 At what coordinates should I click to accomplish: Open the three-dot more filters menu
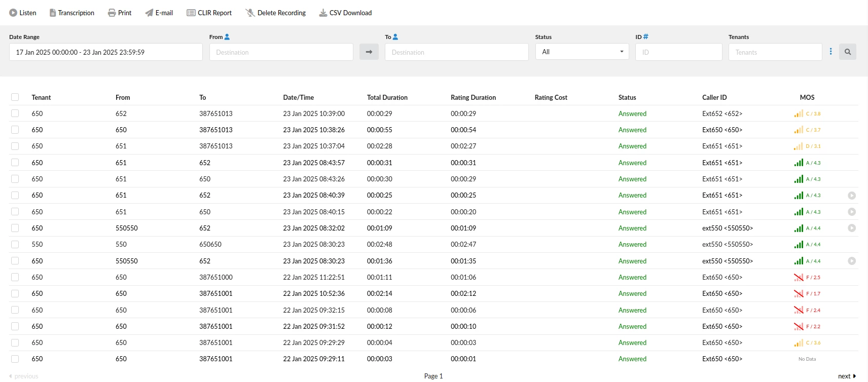[x=830, y=52]
